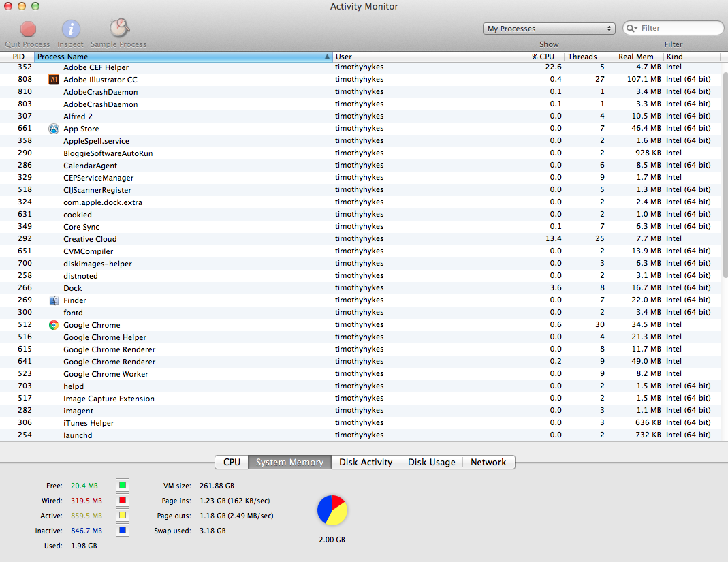Select the Google Chrome Helper process
The width and height of the screenshot is (728, 562).
360,337
